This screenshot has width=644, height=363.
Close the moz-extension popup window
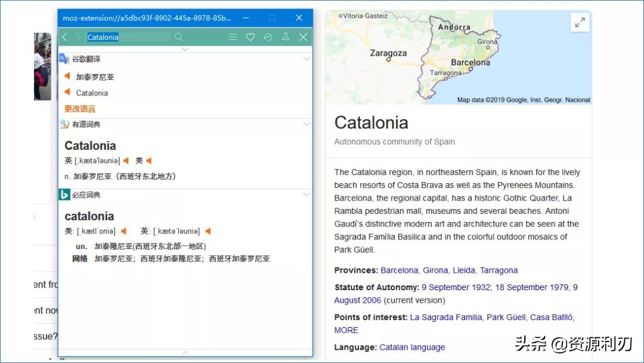tap(299, 18)
